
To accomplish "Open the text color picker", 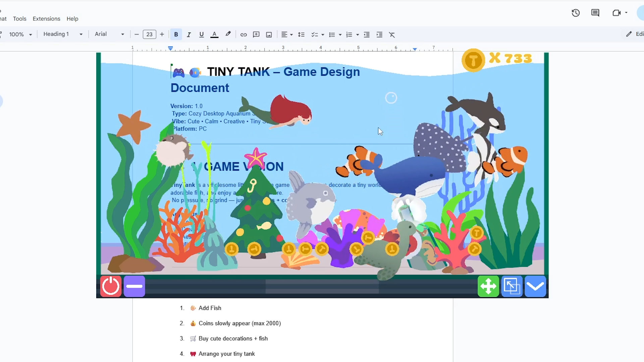I will [215, 35].
